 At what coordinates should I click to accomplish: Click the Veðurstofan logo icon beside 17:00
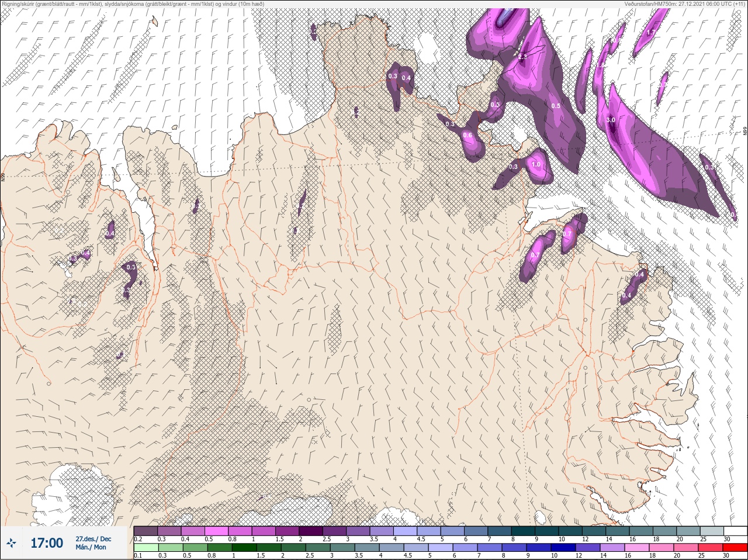click(11, 543)
